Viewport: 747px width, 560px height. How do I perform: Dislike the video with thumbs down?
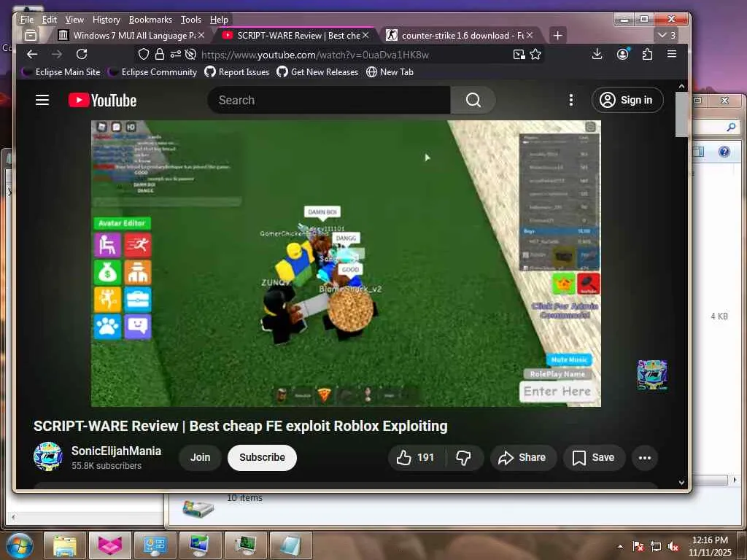(x=463, y=458)
